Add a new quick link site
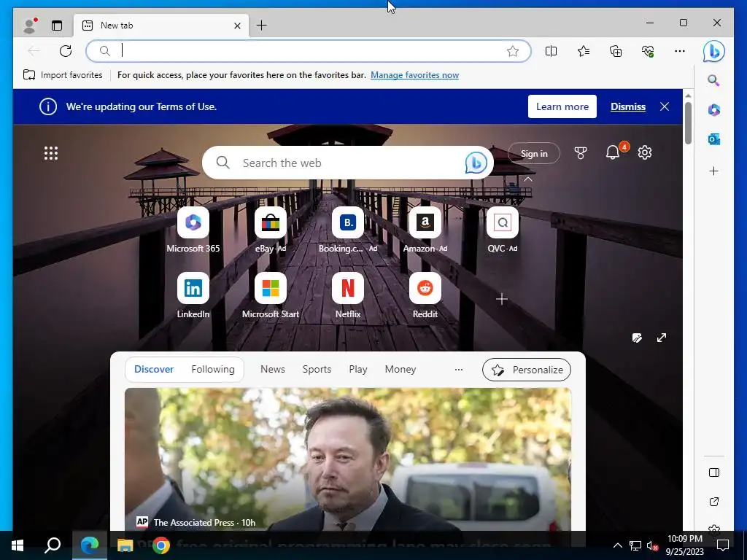747x560 pixels. coord(501,299)
